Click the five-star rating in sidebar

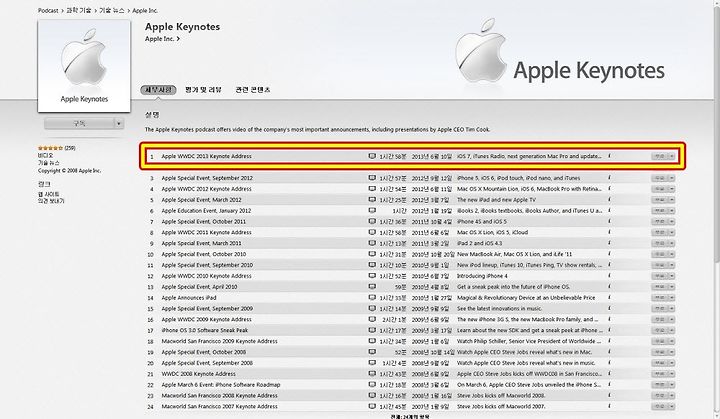point(51,148)
